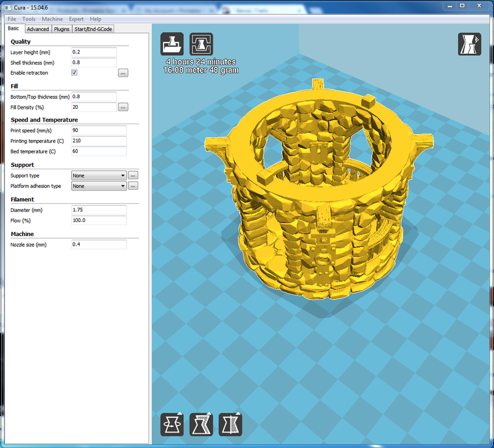Switch to the Plugins tab

click(x=61, y=29)
